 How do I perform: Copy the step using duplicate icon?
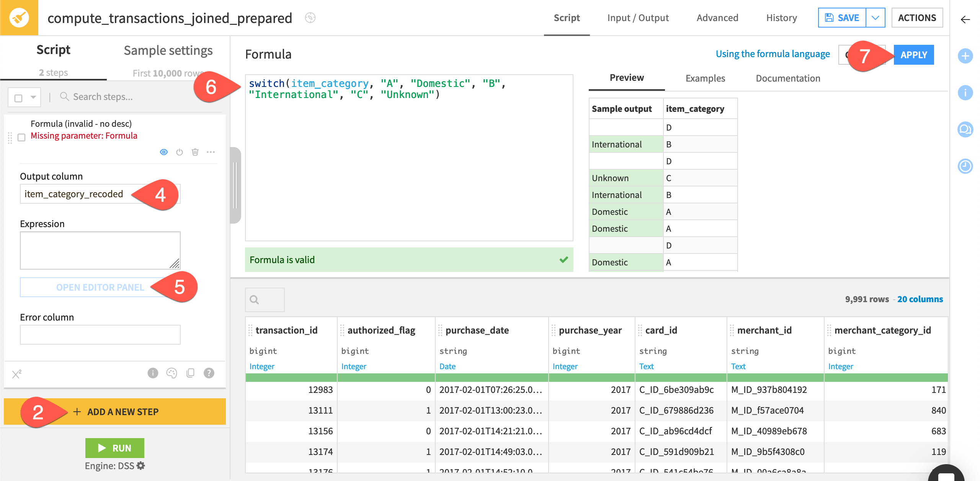190,373
